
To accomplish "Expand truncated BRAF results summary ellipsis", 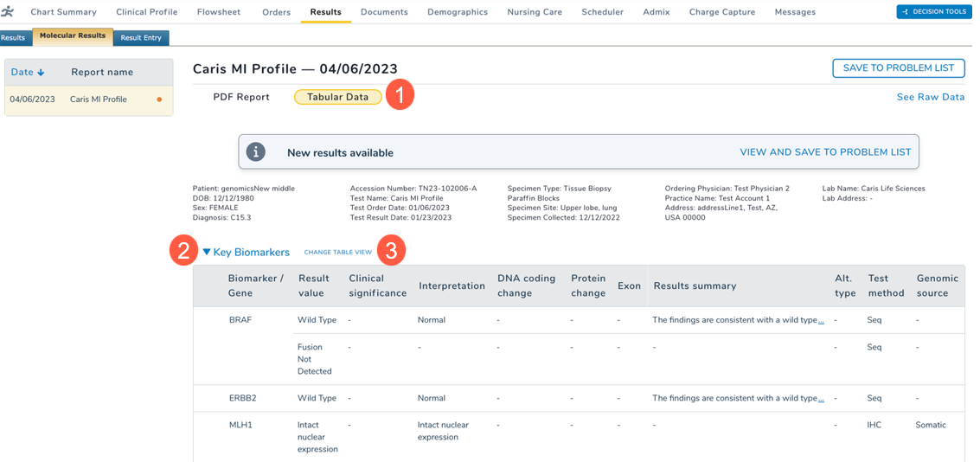I will pyautogui.click(x=821, y=321).
